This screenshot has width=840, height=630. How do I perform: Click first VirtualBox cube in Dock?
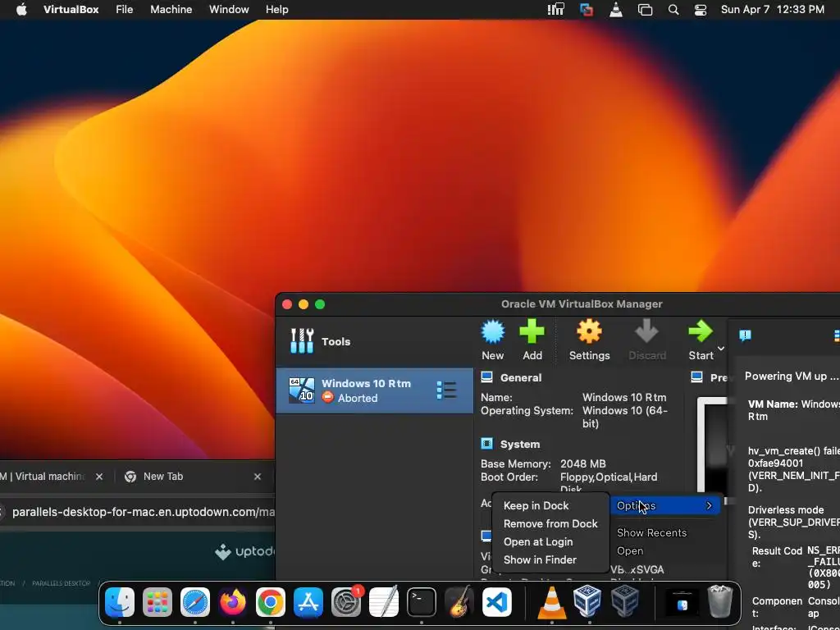point(587,601)
